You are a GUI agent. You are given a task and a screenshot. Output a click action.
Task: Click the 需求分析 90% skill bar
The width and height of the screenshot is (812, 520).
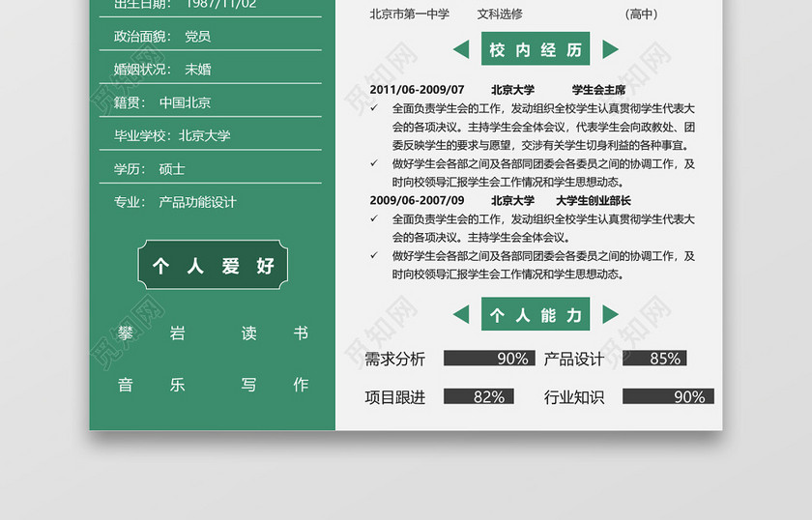(x=489, y=359)
